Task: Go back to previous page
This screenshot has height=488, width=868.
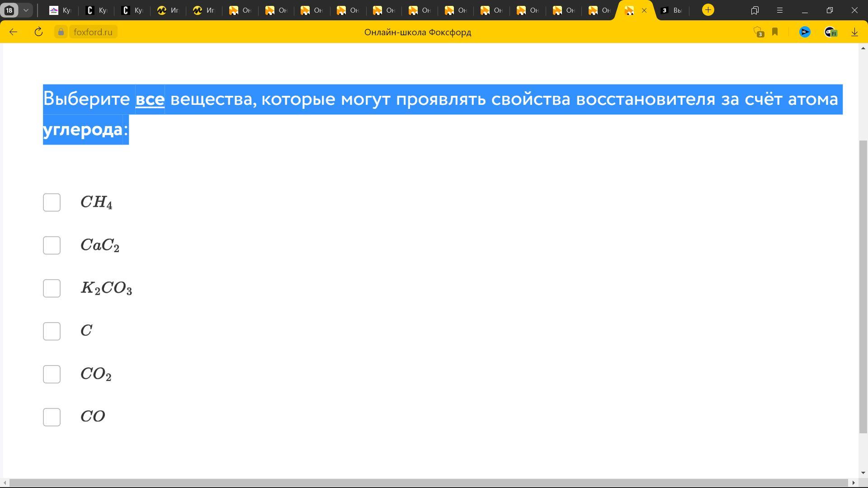Action: [13, 32]
